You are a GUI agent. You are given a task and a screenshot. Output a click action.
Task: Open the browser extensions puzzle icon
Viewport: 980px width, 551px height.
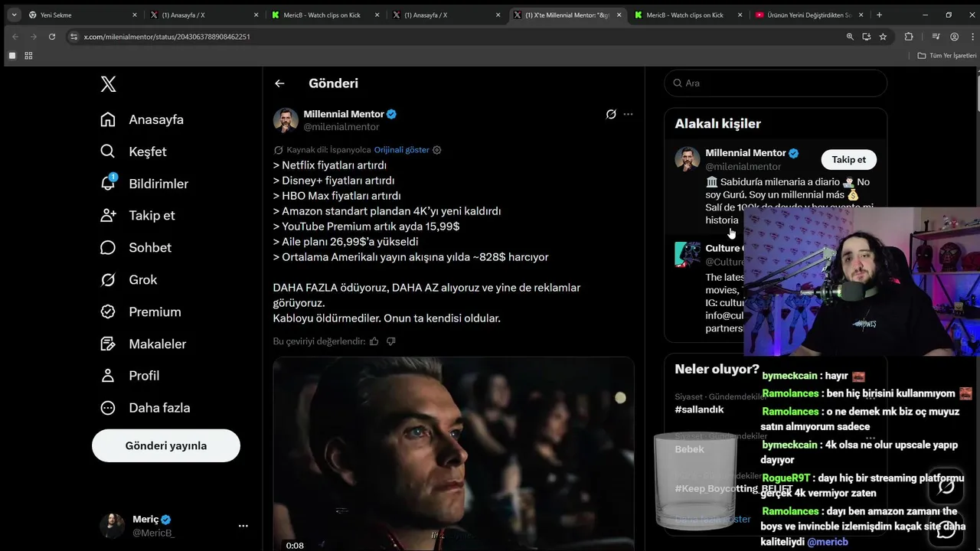[x=909, y=37]
